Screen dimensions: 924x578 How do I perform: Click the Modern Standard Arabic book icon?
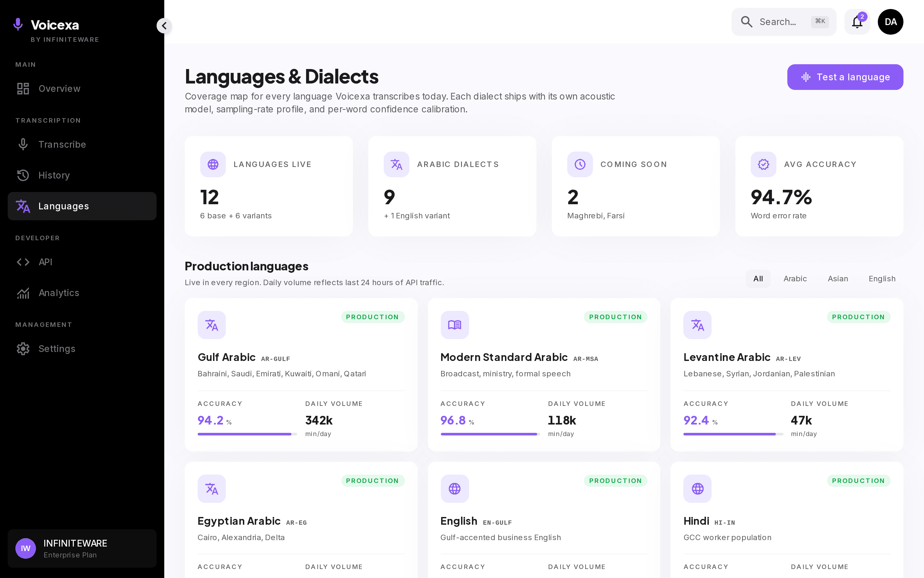(455, 325)
